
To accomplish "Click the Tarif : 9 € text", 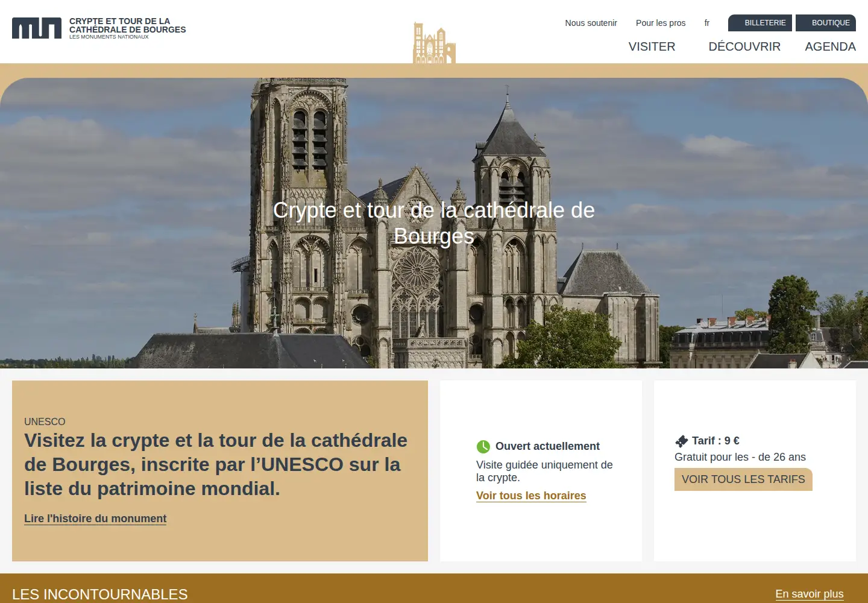I will [x=715, y=441].
